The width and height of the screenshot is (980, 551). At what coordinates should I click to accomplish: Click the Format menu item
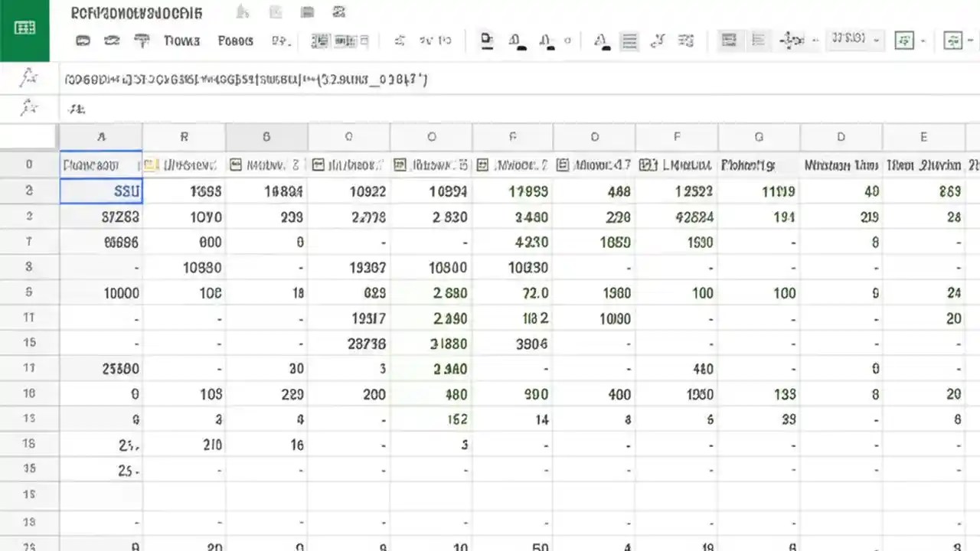(x=235, y=41)
